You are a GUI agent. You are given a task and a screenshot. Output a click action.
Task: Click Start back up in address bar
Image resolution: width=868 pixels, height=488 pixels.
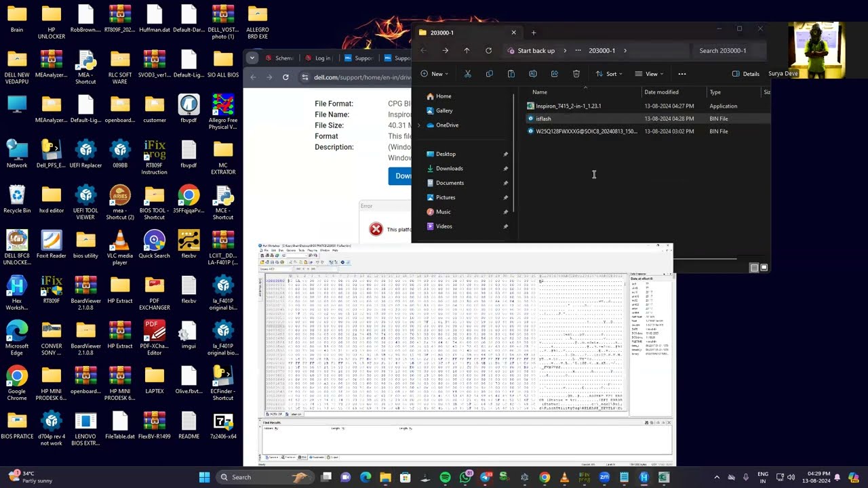(x=536, y=50)
